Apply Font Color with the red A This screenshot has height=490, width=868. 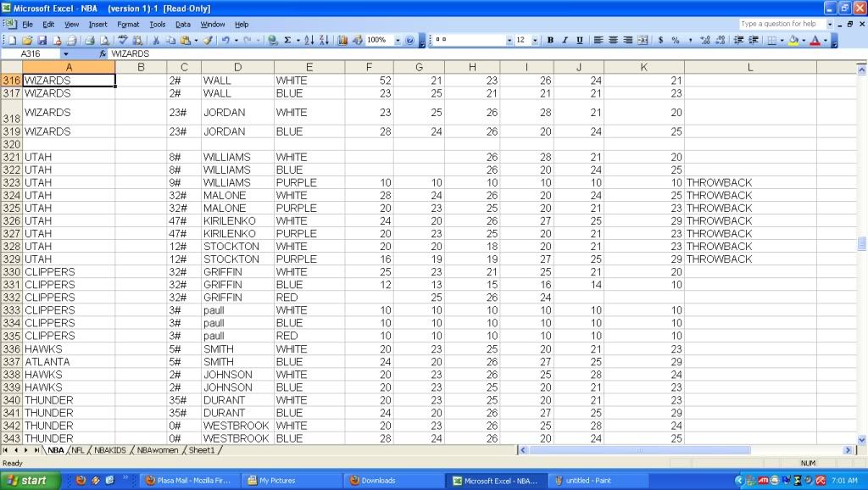point(815,40)
